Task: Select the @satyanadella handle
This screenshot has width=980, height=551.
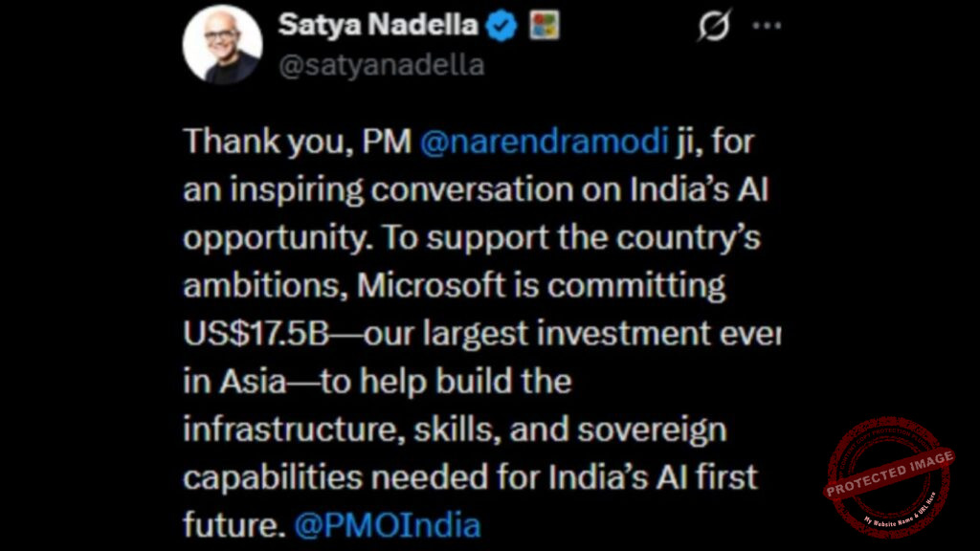Action: [382, 65]
